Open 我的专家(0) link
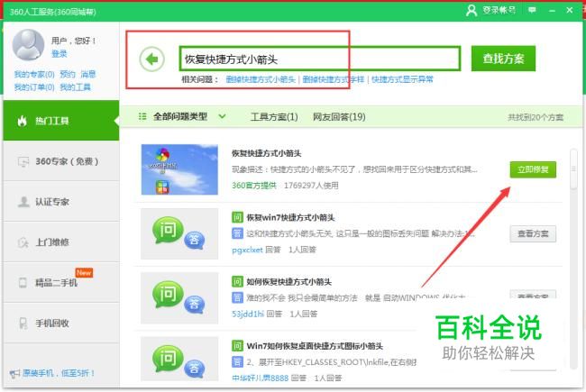Image resolution: width=586 pixels, height=392 pixels. click(34, 75)
